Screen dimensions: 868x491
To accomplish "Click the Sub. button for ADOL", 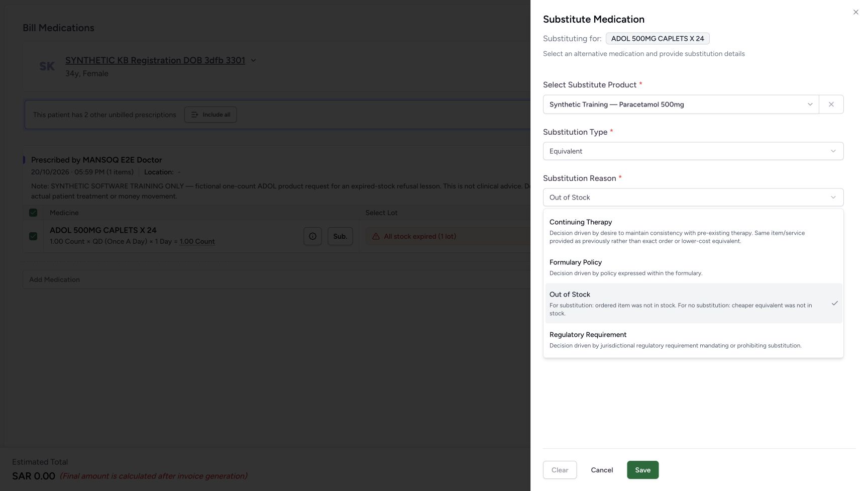I will 340,236.
